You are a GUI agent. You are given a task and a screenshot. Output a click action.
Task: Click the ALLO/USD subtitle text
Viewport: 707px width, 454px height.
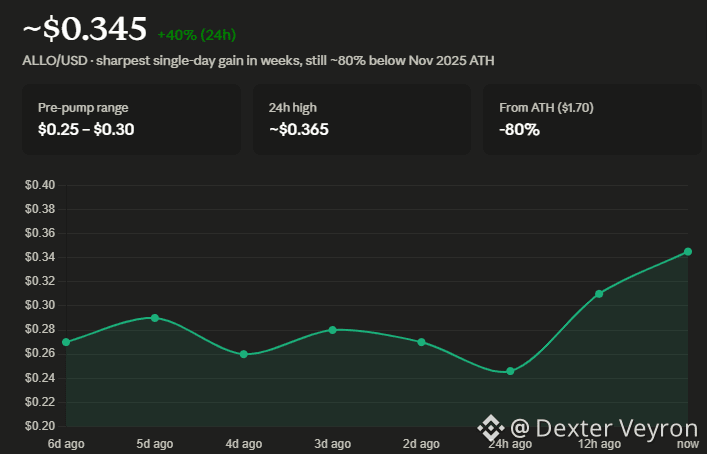(x=258, y=60)
